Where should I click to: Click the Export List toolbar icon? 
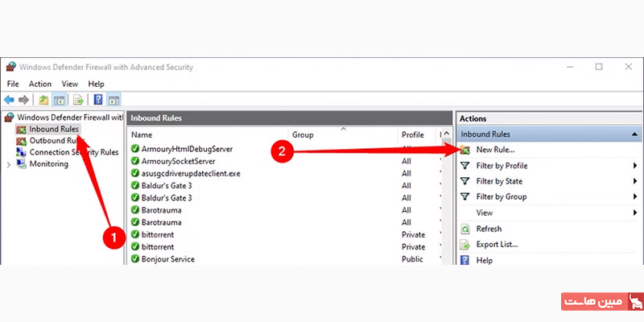coord(78,99)
